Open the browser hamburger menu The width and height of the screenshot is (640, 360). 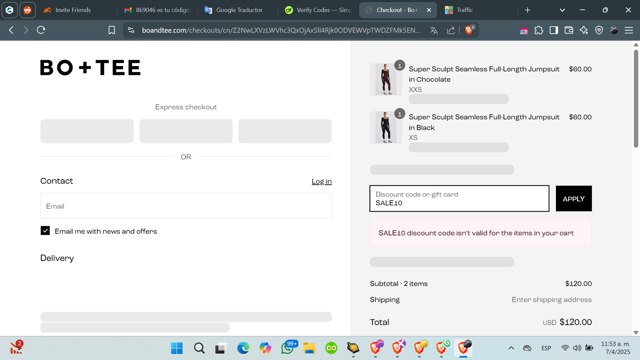(629, 30)
